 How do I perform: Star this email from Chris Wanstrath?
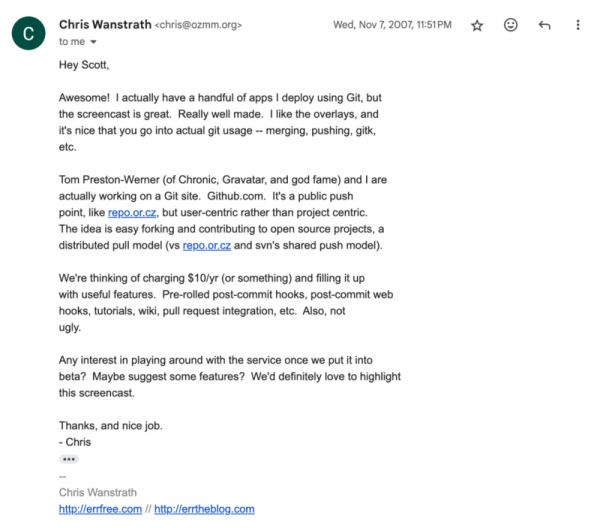(477, 25)
